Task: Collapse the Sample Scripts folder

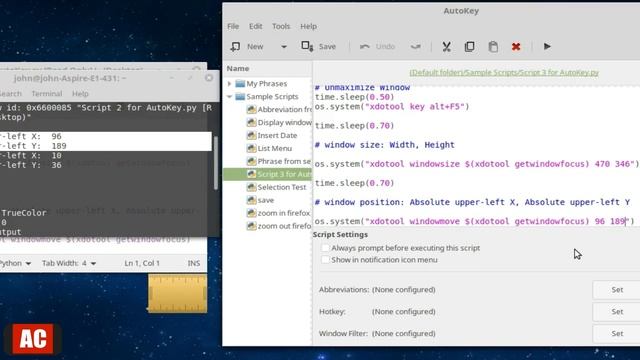Action: point(229,96)
